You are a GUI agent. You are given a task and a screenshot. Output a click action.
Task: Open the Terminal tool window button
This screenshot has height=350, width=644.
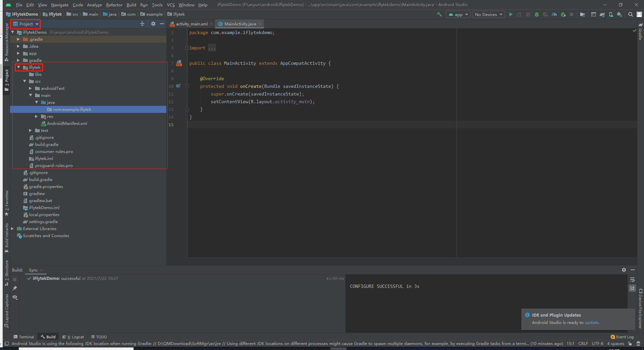click(24, 337)
